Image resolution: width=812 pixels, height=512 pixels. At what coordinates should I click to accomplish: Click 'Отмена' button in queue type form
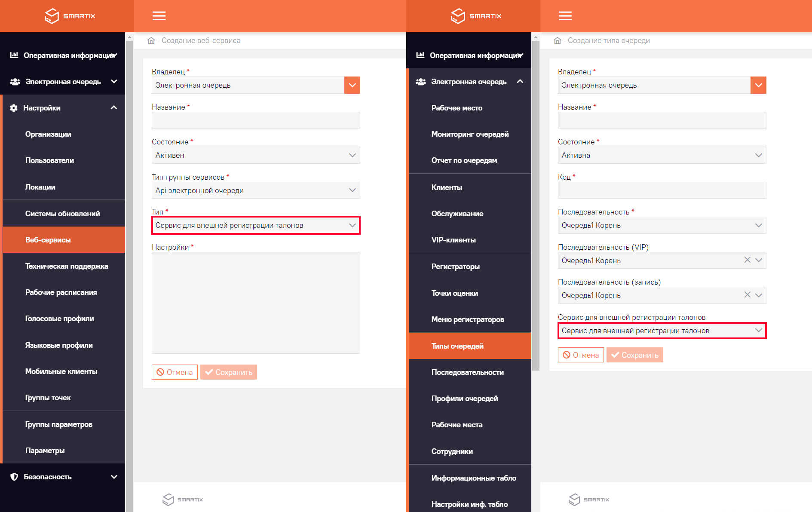pos(581,355)
